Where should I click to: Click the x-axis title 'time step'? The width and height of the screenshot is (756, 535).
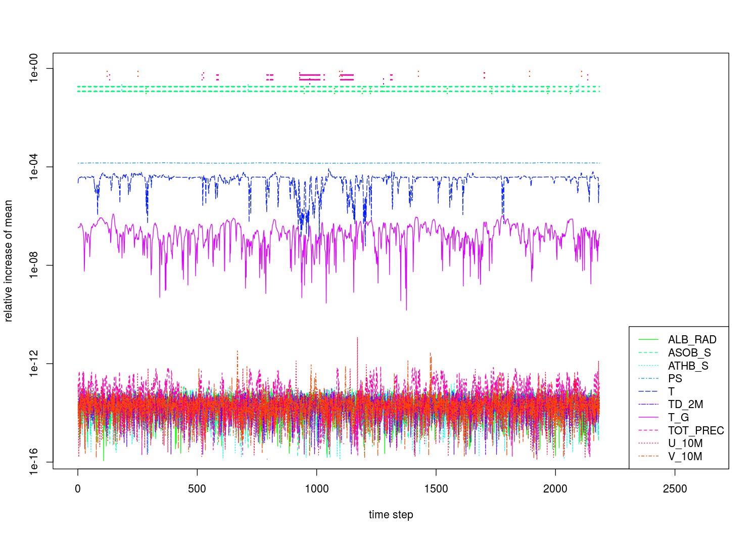click(391, 515)
